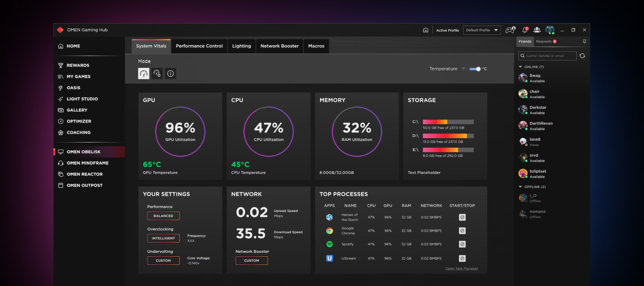644x286 pixels.
Task: Click the CUSTOM undervolting button
Action: tap(164, 261)
